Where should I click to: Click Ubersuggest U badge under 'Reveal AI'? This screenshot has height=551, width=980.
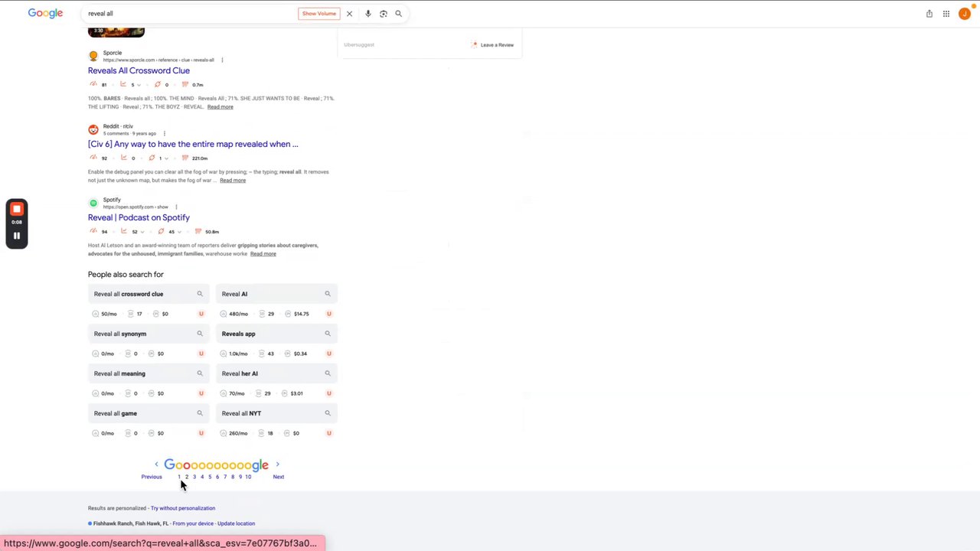[329, 314]
